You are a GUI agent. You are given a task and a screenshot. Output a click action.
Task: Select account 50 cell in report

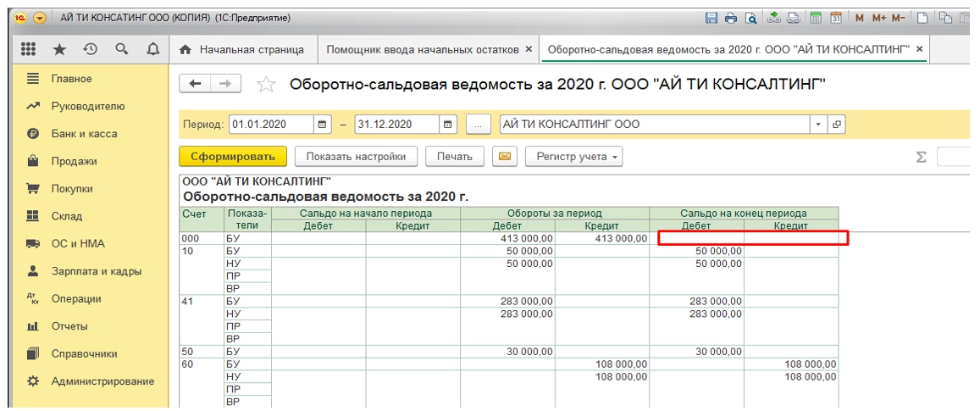[x=202, y=351]
